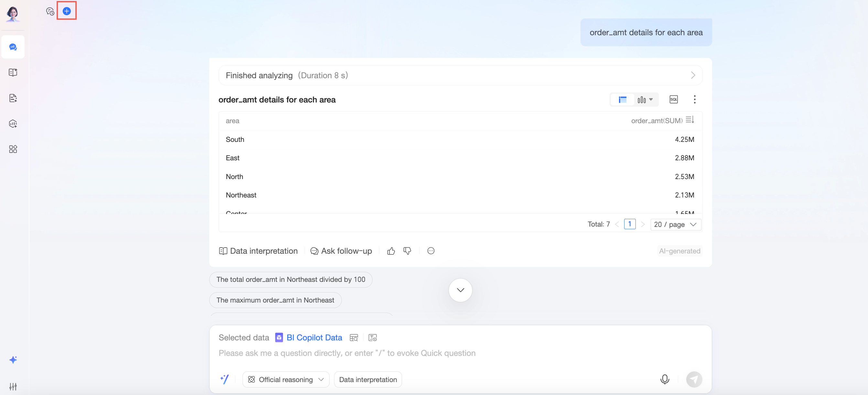Open the chart type dropdown
Image resolution: width=868 pixels, height=395 pixels.
645,100
